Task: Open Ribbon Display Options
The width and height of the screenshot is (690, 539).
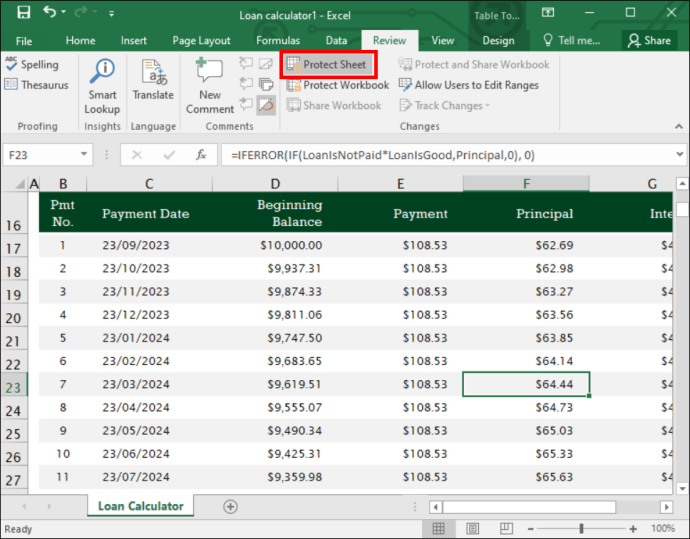Action: [548, 12]
